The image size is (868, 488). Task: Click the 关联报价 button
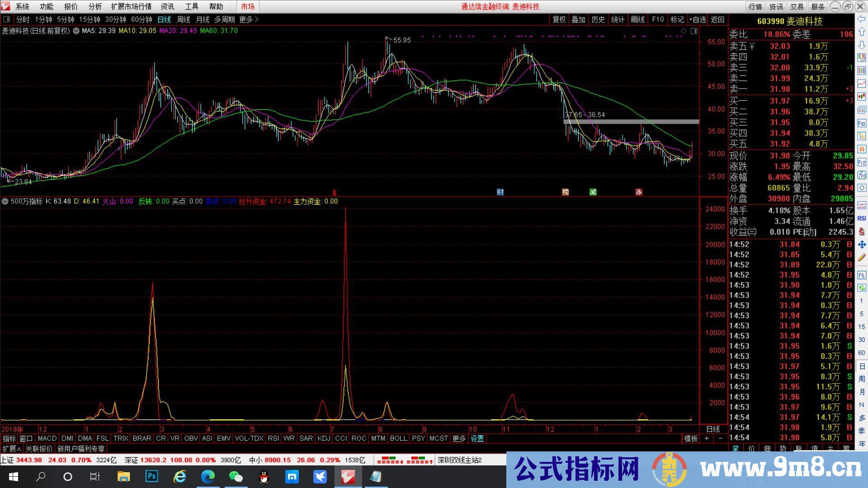coord(39,449)
